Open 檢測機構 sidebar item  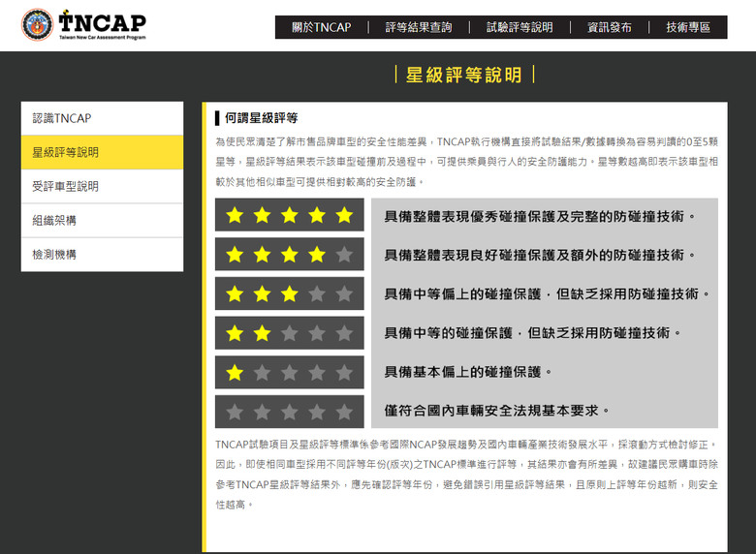[102, 255]
